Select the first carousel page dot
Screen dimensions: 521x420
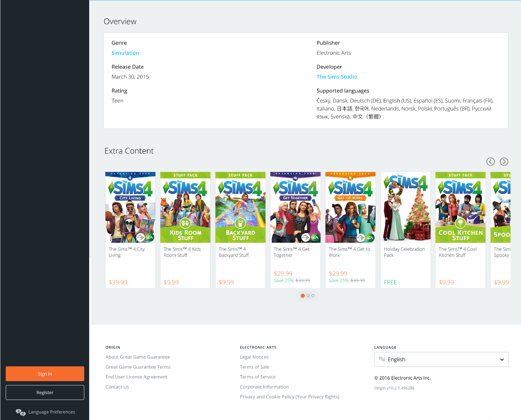coord(303,296)
